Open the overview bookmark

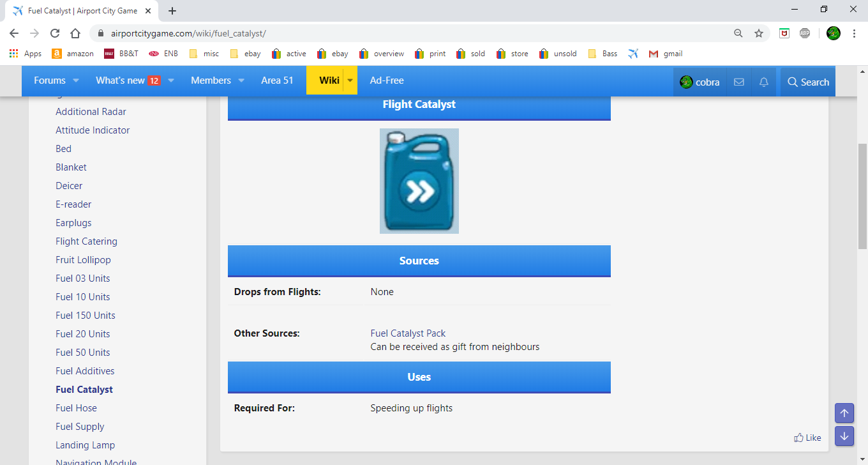382,54
